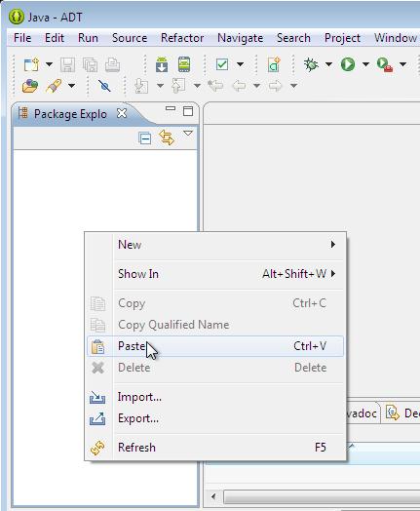Toggle the Mark Occurrences toolbar button
This screenshot has height=511, width=420.
click(104, 86)
